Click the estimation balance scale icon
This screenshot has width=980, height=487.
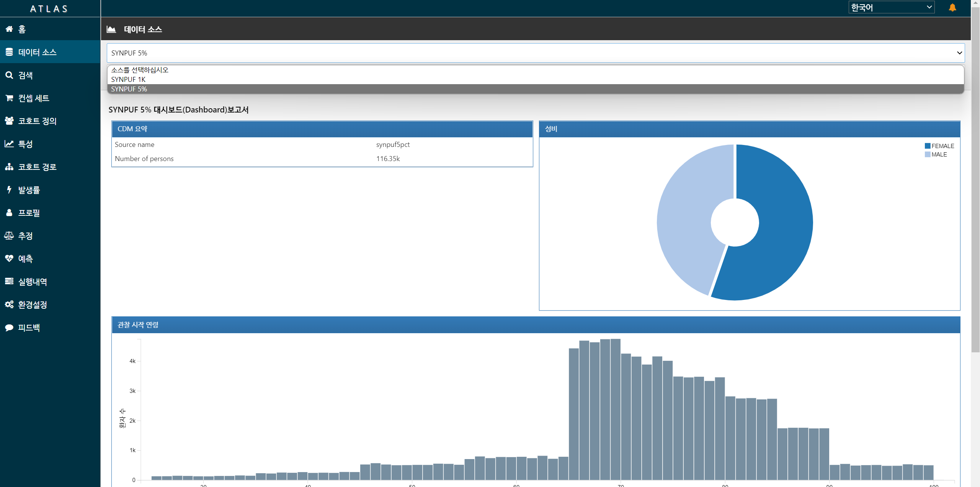click(9, 236)
